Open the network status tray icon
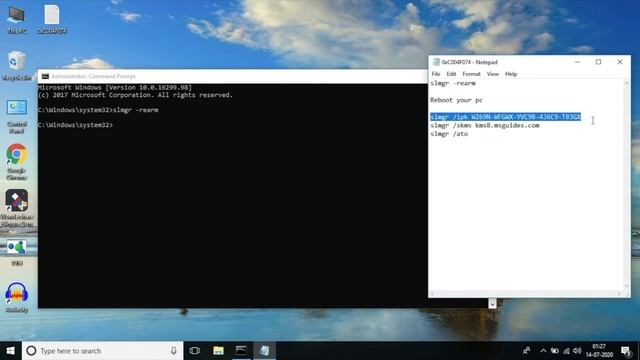This screenshot has width=640, height=360. tap(566, 351)
